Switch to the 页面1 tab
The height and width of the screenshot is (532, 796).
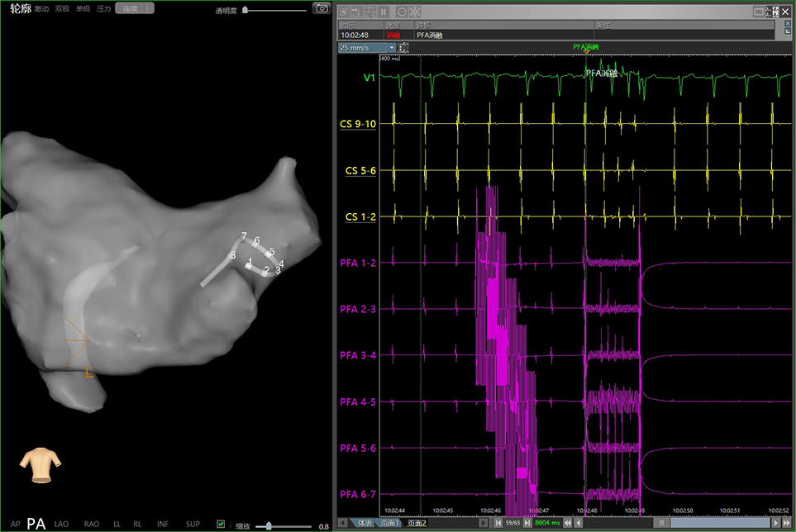[x=391, y=523]
